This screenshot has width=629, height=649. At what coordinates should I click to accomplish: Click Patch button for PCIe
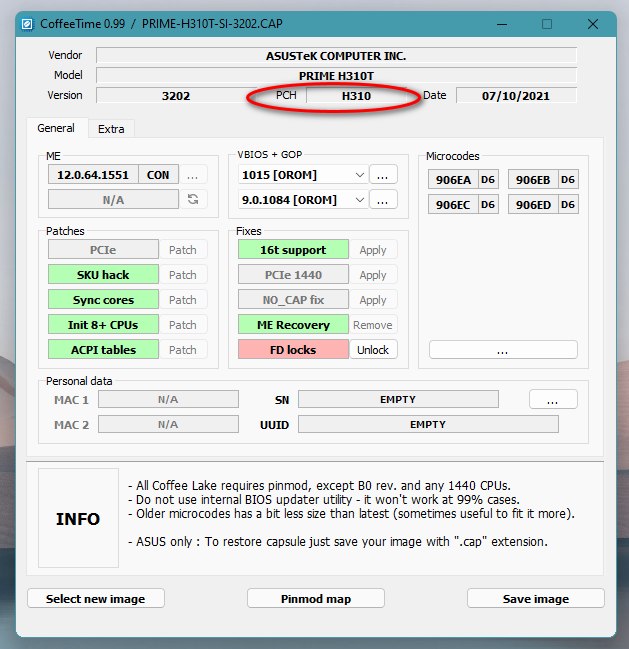[x=183, y=250]
